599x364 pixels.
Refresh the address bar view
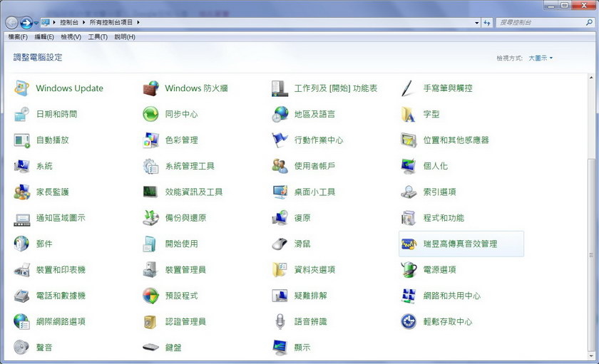(486, 23)
